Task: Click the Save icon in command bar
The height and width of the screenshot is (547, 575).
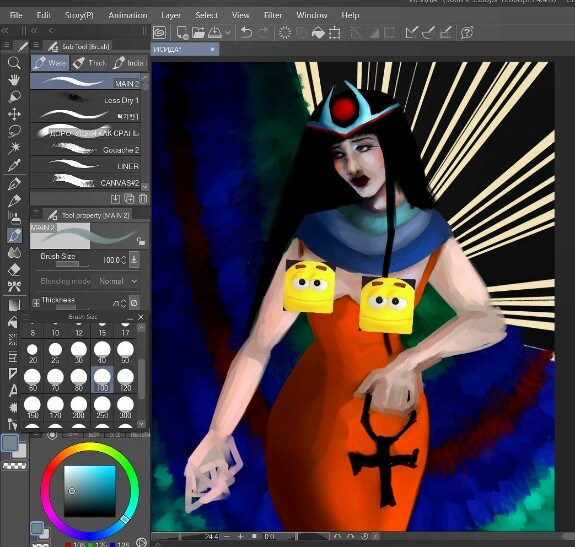Action: point(215,33)
